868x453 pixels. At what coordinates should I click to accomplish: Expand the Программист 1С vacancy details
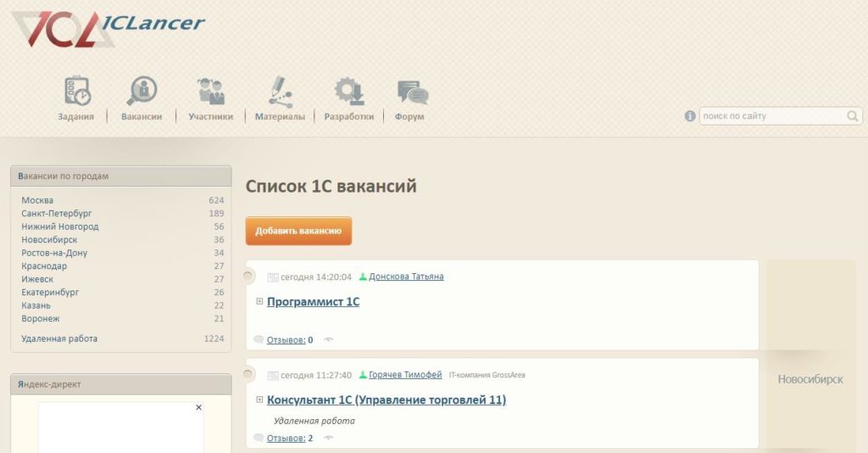coord(259,301)
